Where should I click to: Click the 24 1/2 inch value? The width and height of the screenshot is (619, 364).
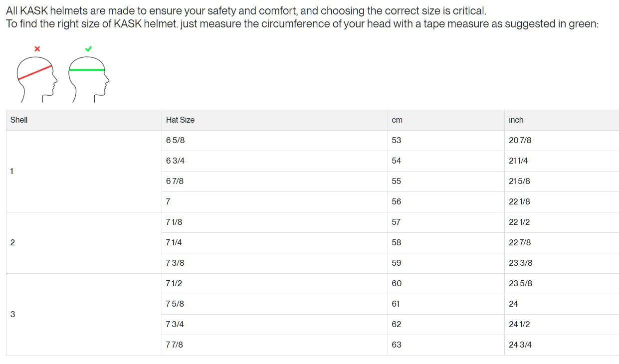(x=519, y=325)
